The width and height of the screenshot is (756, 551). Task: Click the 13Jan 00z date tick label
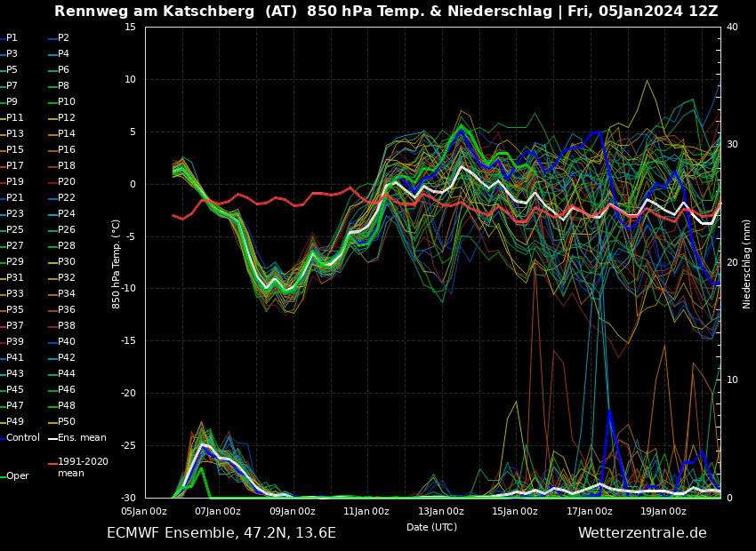point(441,511)
